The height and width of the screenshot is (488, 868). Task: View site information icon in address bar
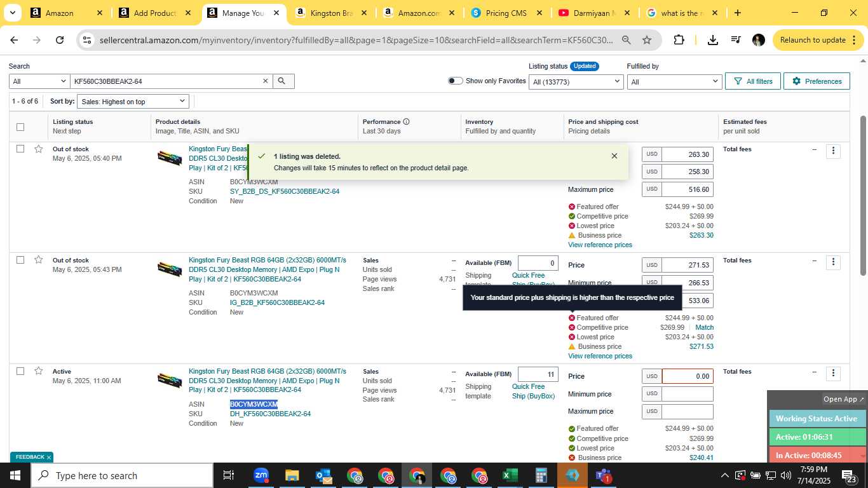coord(88,40)
